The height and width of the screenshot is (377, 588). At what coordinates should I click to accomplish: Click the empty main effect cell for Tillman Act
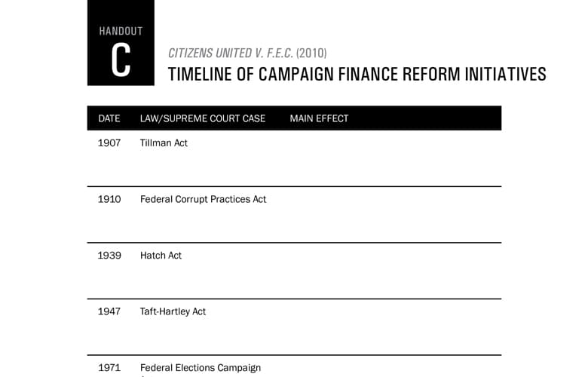394,158
